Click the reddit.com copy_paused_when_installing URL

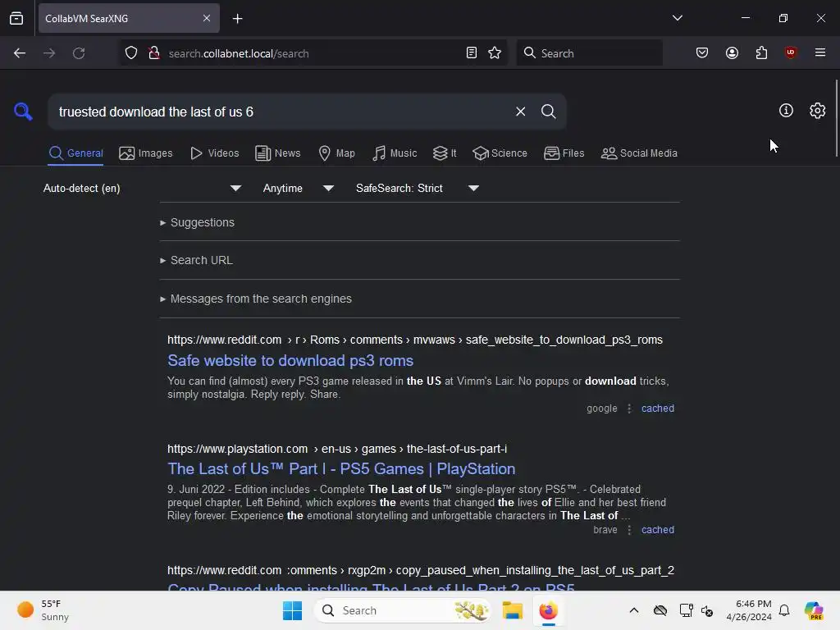421,570
